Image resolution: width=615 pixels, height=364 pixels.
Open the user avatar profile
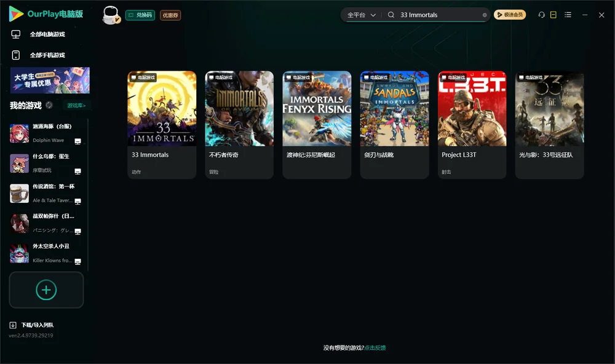click(x=111, y=15)
